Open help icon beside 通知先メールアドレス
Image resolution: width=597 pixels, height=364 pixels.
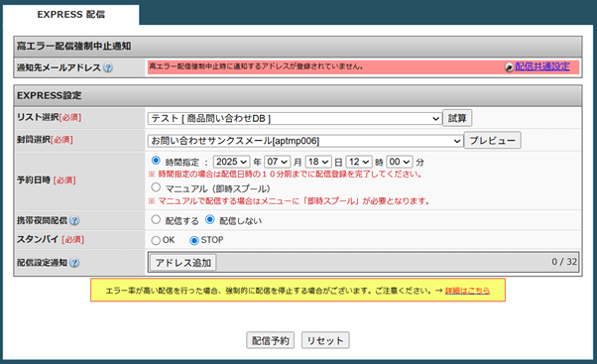(108, 67)
